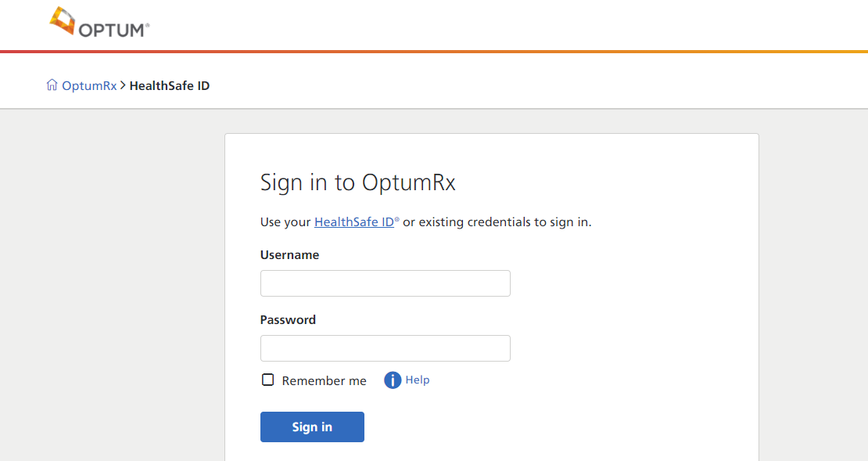Click the Remember me label text

point(324,380)
